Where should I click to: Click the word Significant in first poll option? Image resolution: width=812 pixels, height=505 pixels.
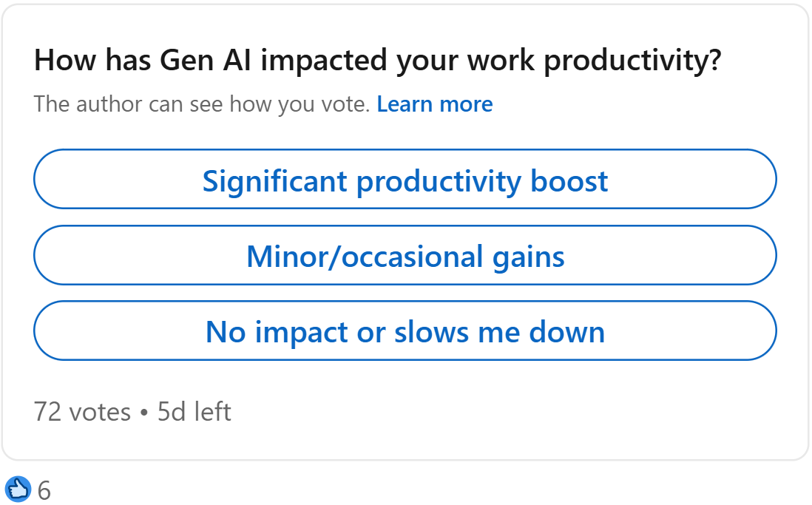(x=275, y=180)
